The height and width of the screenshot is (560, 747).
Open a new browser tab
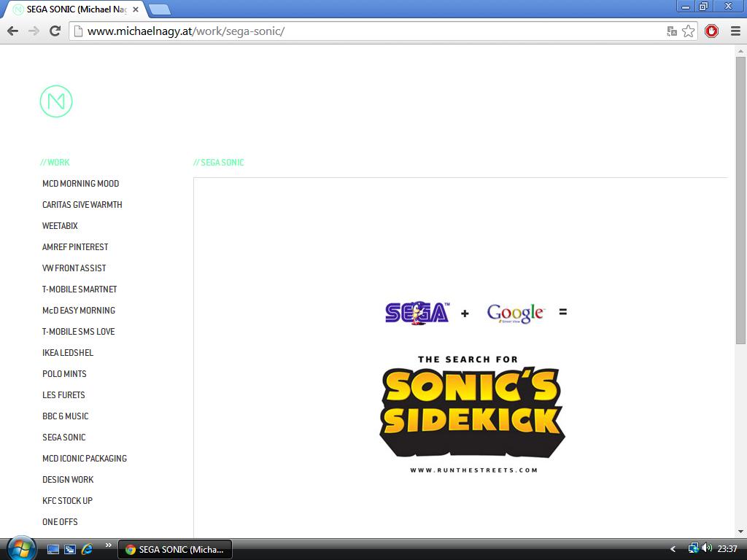coord(160,9)
